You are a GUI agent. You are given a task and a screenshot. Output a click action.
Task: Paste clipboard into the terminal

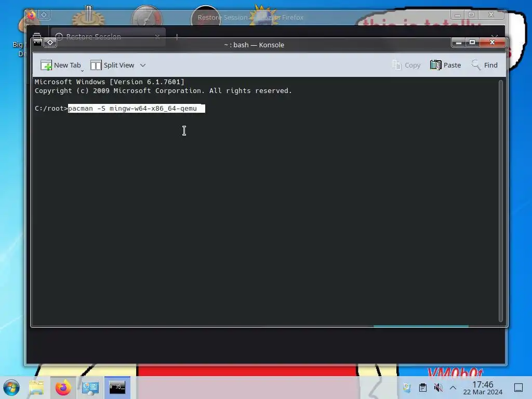(445, 65)
